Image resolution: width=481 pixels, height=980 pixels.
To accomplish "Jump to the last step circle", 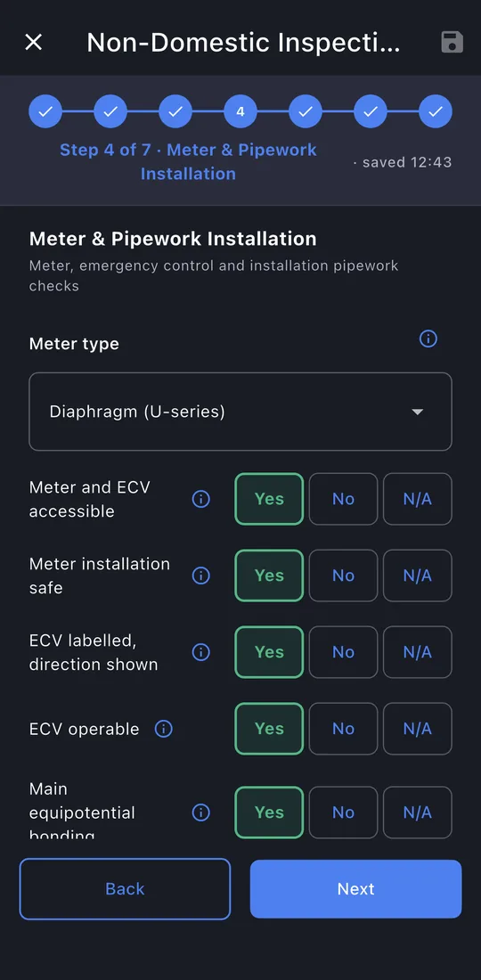I will [436, 111].
